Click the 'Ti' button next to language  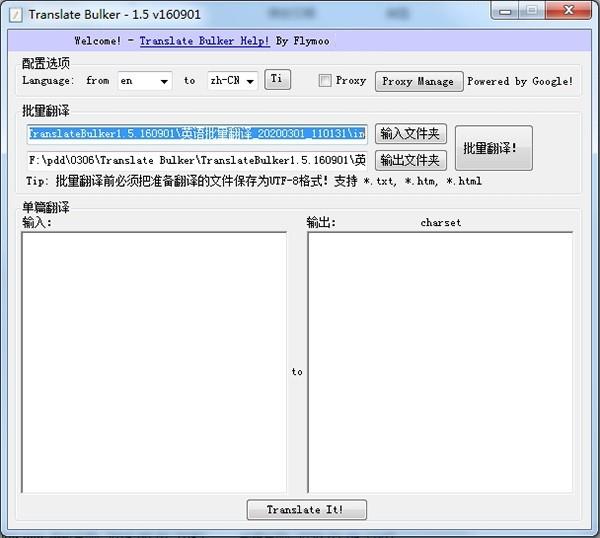277,80
